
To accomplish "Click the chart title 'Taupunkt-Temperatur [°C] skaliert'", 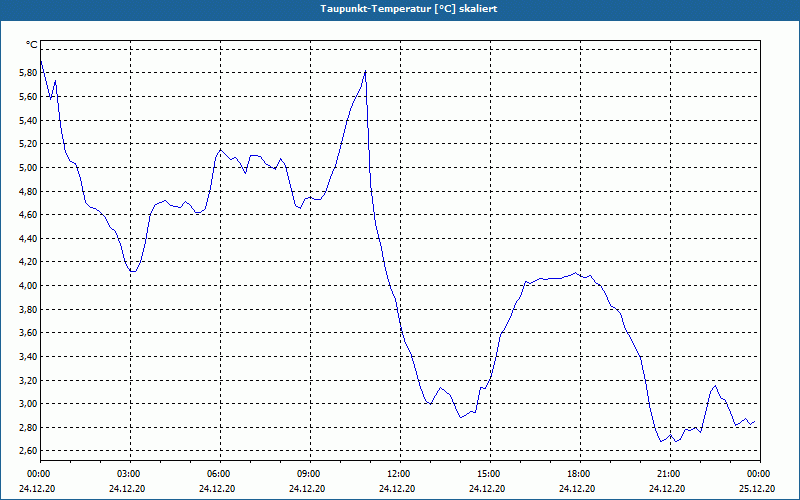I will click(409, 9).
